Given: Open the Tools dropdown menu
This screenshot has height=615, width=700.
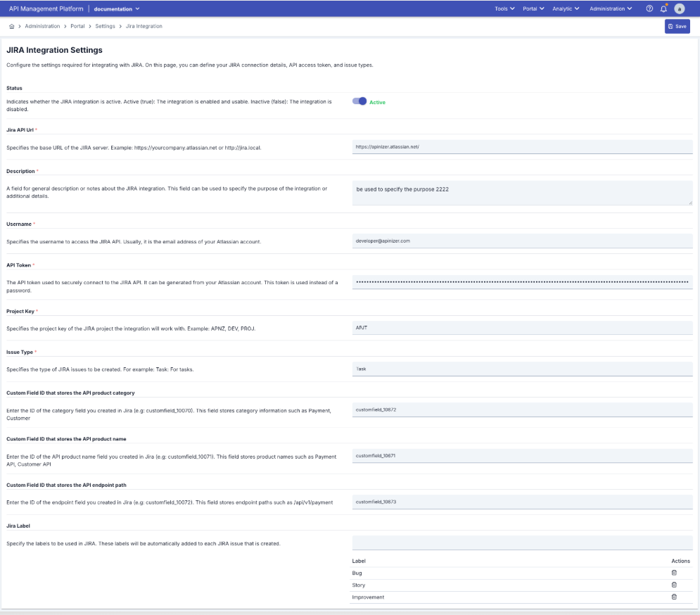Looking at the screenshot, I should 504,9.
